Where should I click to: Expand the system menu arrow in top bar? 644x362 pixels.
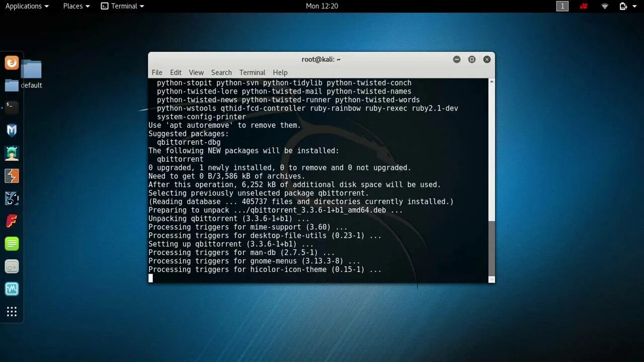[634, 6]
